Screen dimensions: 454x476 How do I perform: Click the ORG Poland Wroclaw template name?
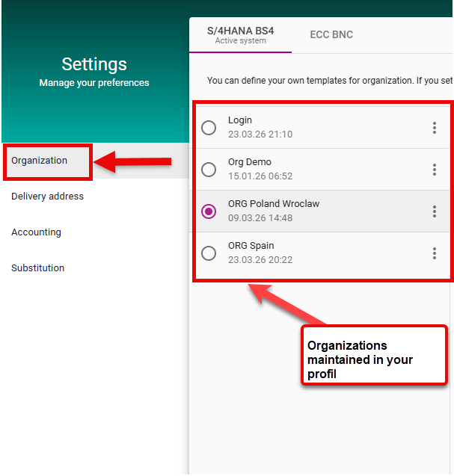point(274,204)
